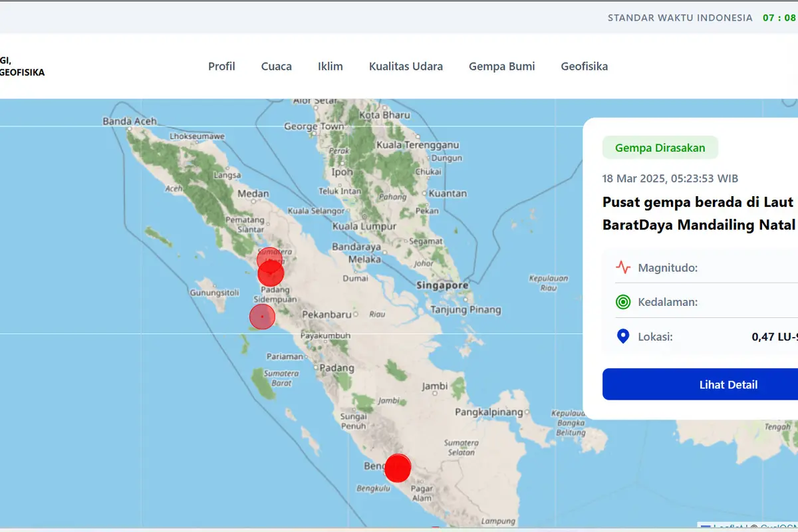Click the Kedalaman label
The image size is (798, 532).
tap(668, 302)
